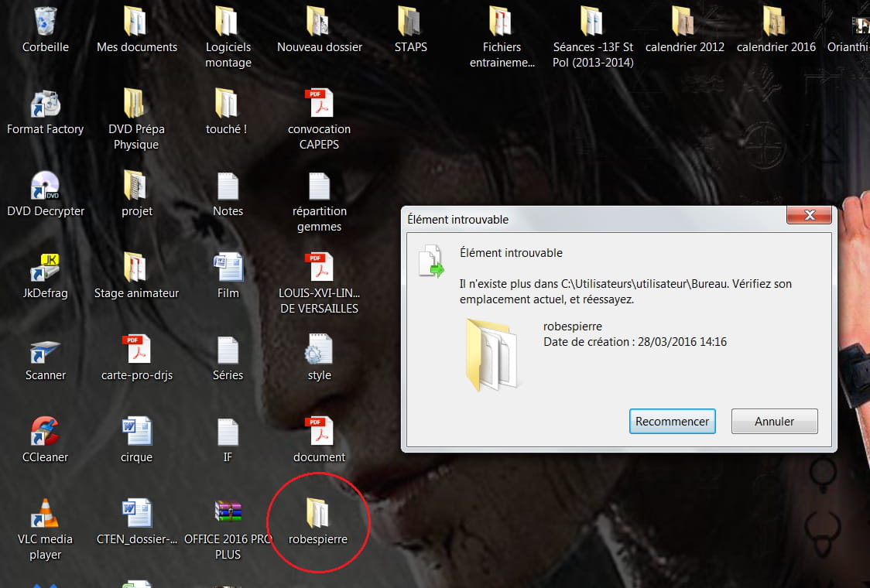Click the large robespierre folder thumbnail in dialog
The width and height of the screenshot is (870, 588).
(x=492, y=355)
